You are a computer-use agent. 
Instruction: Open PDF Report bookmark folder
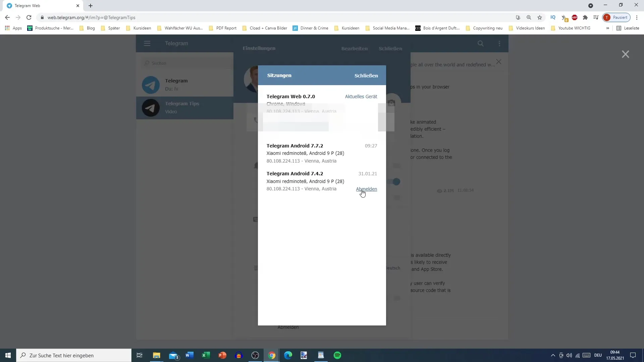point(223,28)
